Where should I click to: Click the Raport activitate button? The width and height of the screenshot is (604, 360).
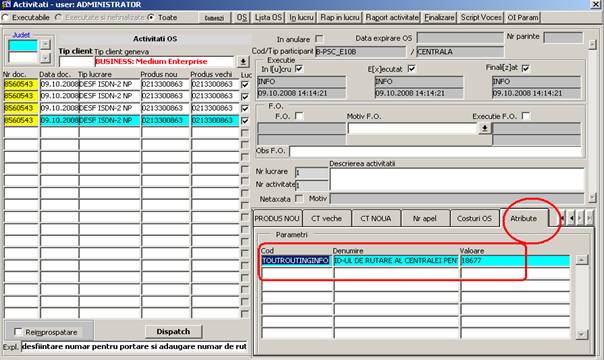[x=392, y=18]
